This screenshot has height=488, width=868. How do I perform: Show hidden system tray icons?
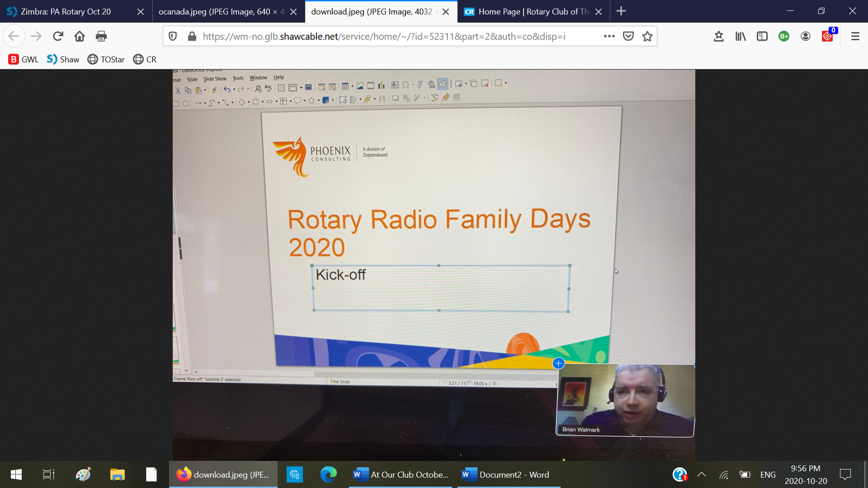[702, 474]
